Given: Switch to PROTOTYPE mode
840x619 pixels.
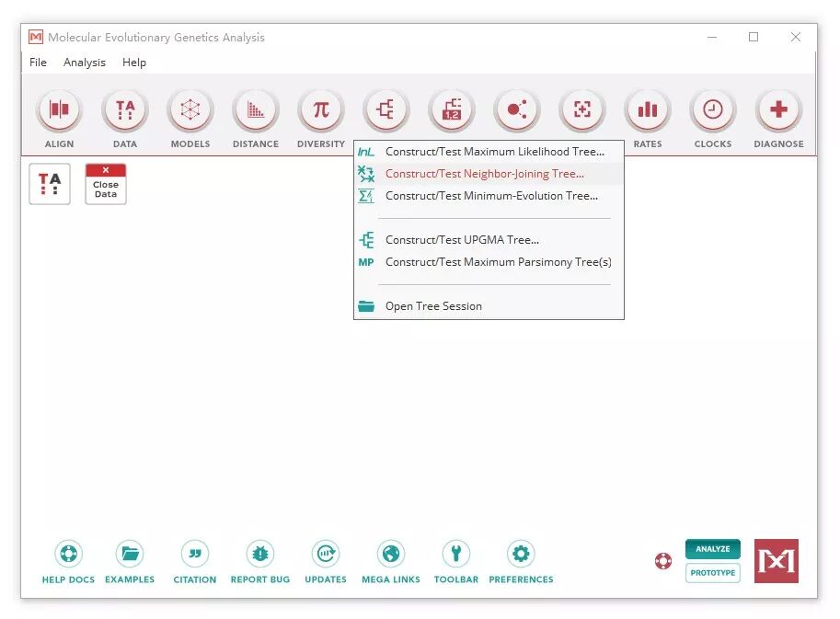Looking at the screenshot, I should pyautogui.click(x=713, y=573).
